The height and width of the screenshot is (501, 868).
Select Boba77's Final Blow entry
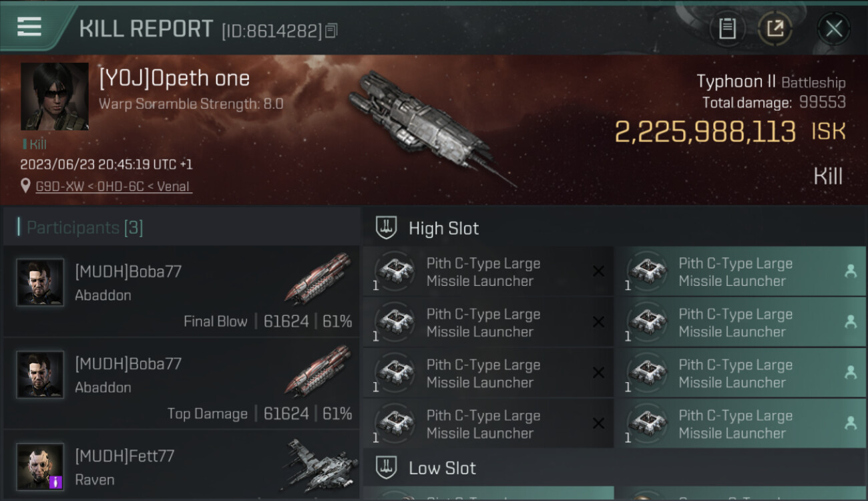pos(181,292)
